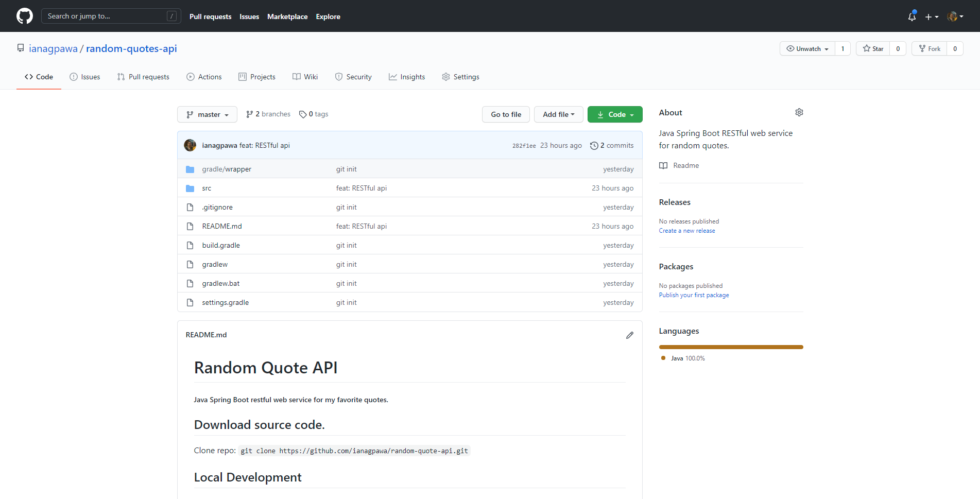Open the settings.gradle file name link

point(226,302)
